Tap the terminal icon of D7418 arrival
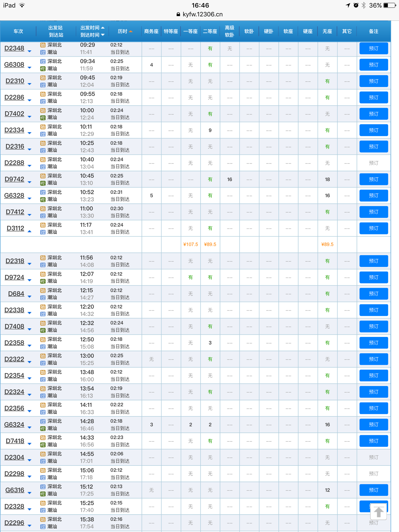Viewport: 399px width, 532px height. (43, 445)
